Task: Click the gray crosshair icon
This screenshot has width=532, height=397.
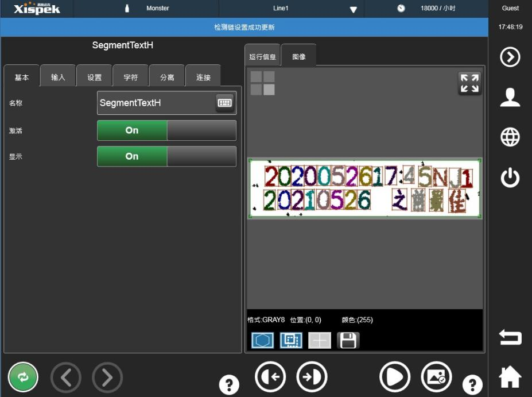Action: click(320, 340)
